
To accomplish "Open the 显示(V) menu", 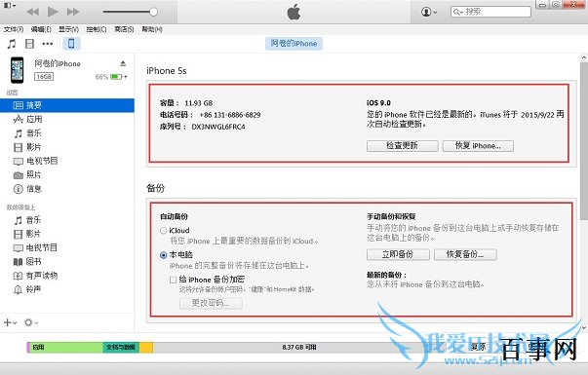I will coord(68,29).
